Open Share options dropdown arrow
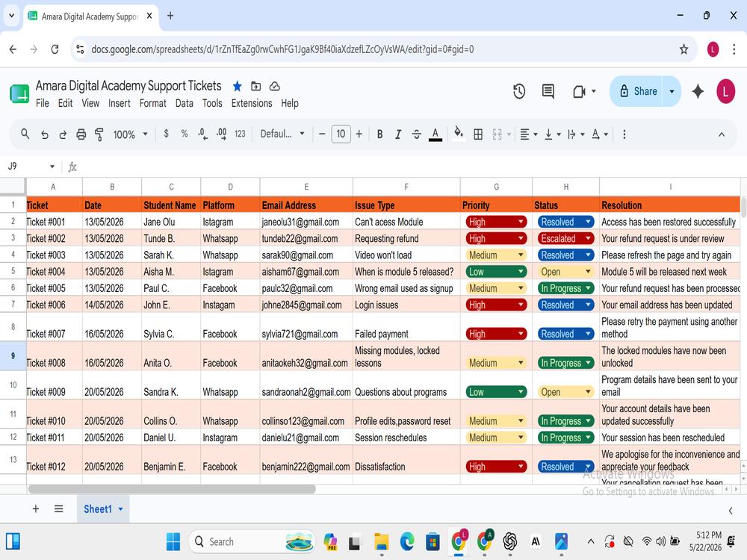 click(672, 91)
